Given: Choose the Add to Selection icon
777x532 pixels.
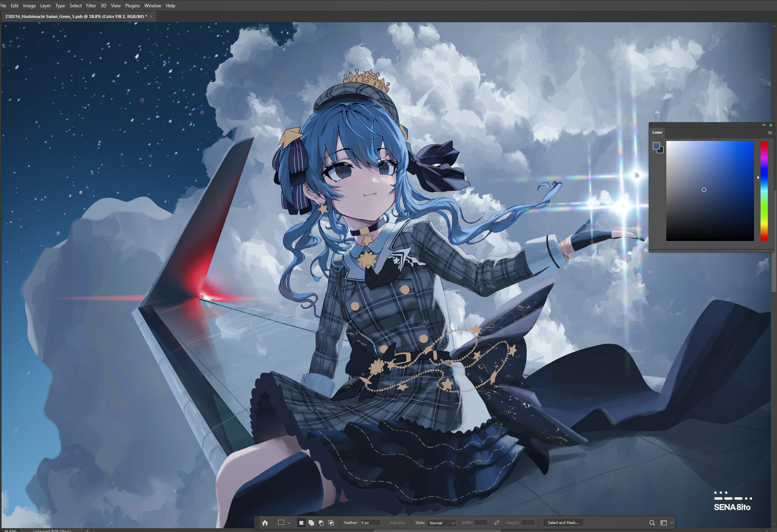Looking at the screenshot, I should point(311,522).
